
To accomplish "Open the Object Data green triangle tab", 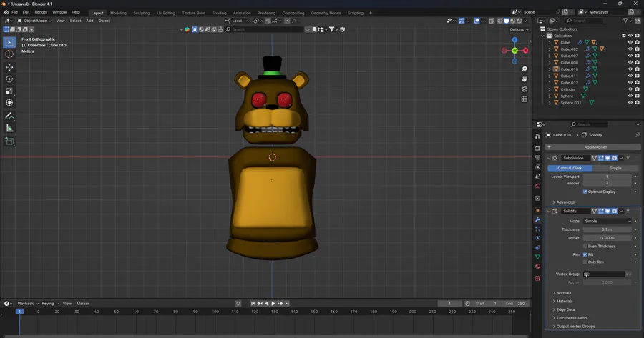I will click(x=537, y=257).
